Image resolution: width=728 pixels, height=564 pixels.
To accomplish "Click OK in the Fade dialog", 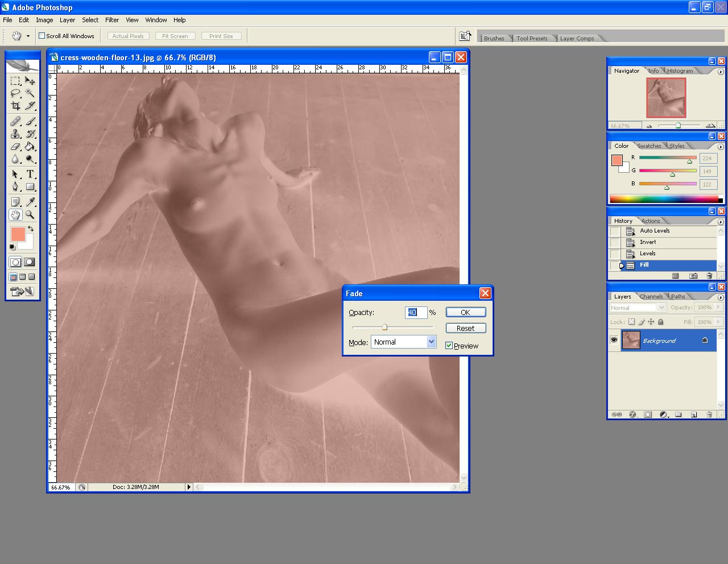I will coord(465,312).
